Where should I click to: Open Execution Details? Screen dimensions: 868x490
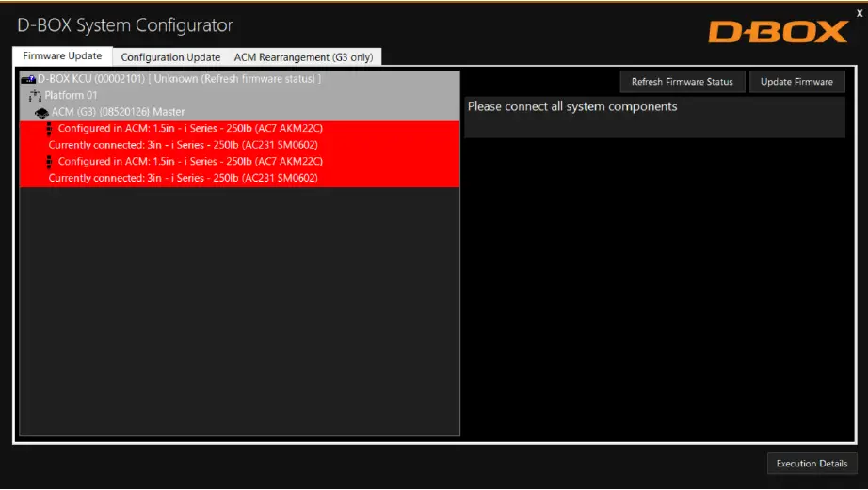tap(812, 464)
